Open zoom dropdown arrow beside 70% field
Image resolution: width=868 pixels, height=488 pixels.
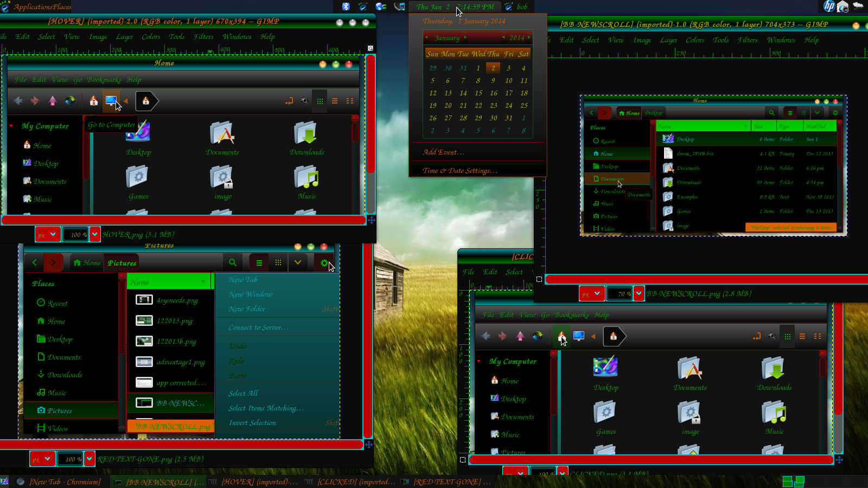639,293
